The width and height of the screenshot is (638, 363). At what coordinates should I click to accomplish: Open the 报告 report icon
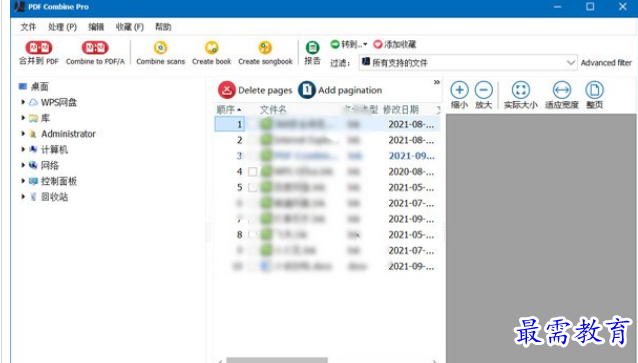click(x=312, y=48)
